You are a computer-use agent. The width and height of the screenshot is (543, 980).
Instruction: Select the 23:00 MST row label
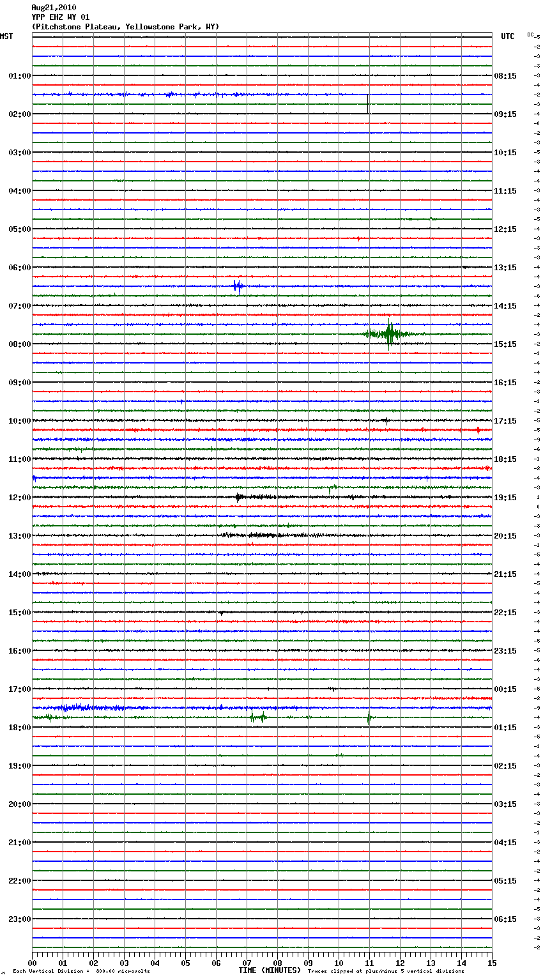tap(20, 919)
